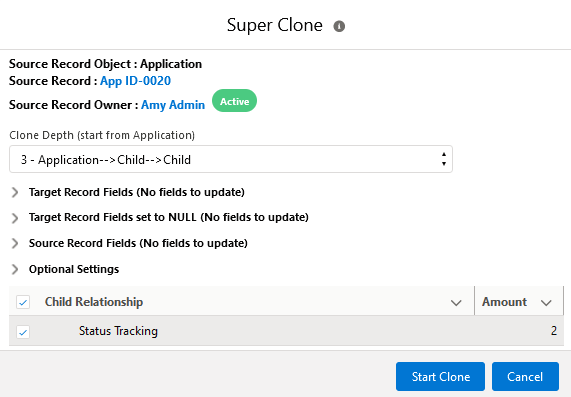
Task: Expand Target Record Fields set to NULL section
Action: point(15,218)
